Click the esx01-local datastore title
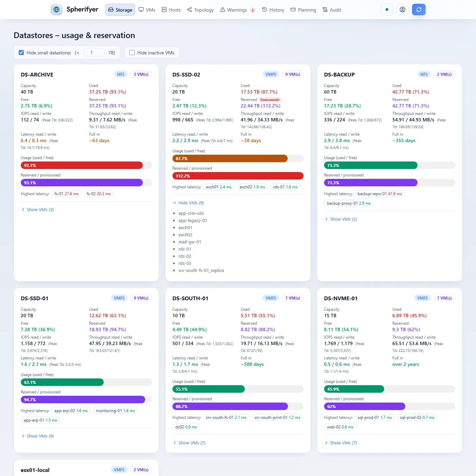 tap(35, 470)
